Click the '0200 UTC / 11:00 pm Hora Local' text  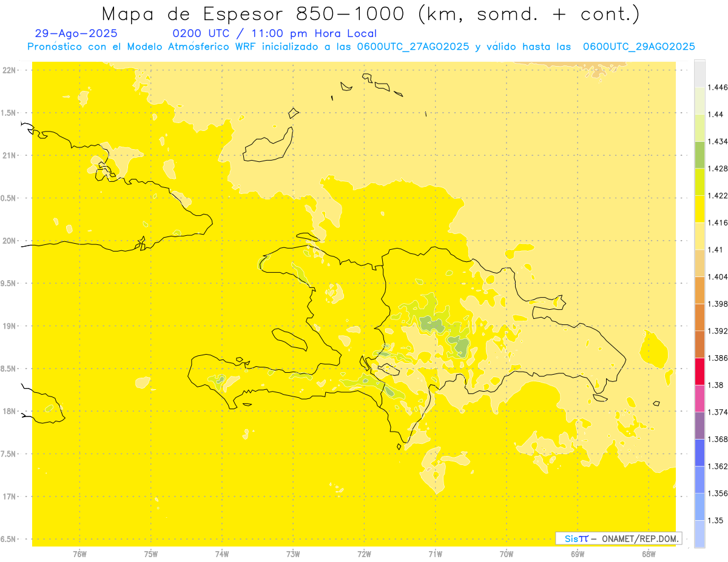(275, 34)
